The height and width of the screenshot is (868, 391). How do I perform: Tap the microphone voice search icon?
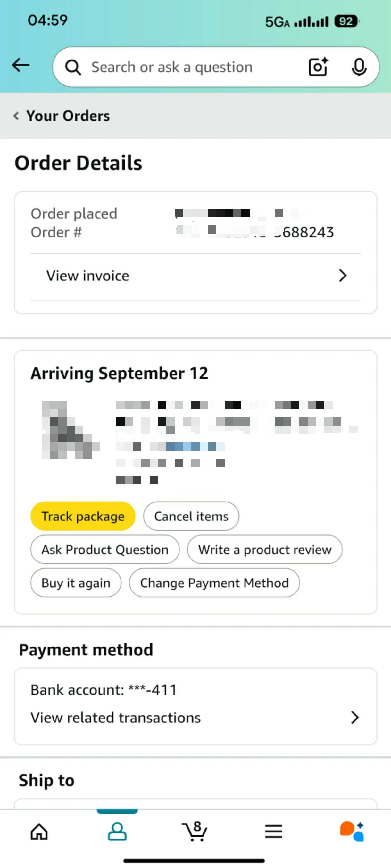tap(359, 67)
